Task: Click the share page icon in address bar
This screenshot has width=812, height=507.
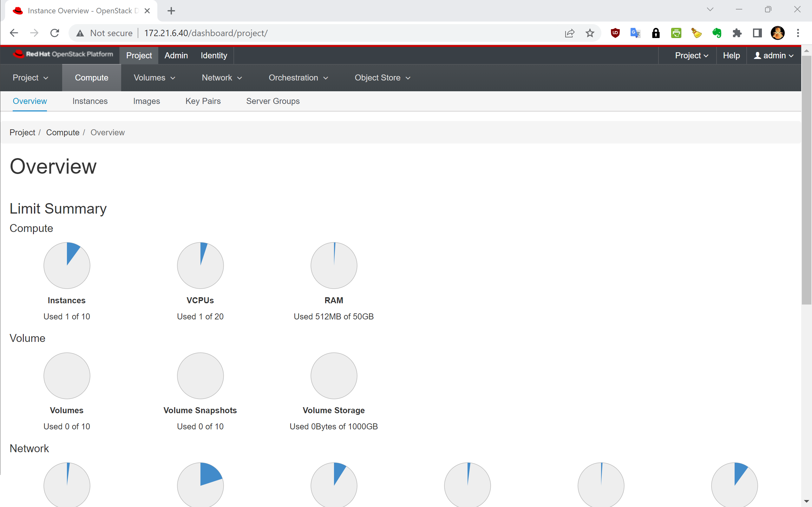Action: [569, 33]
